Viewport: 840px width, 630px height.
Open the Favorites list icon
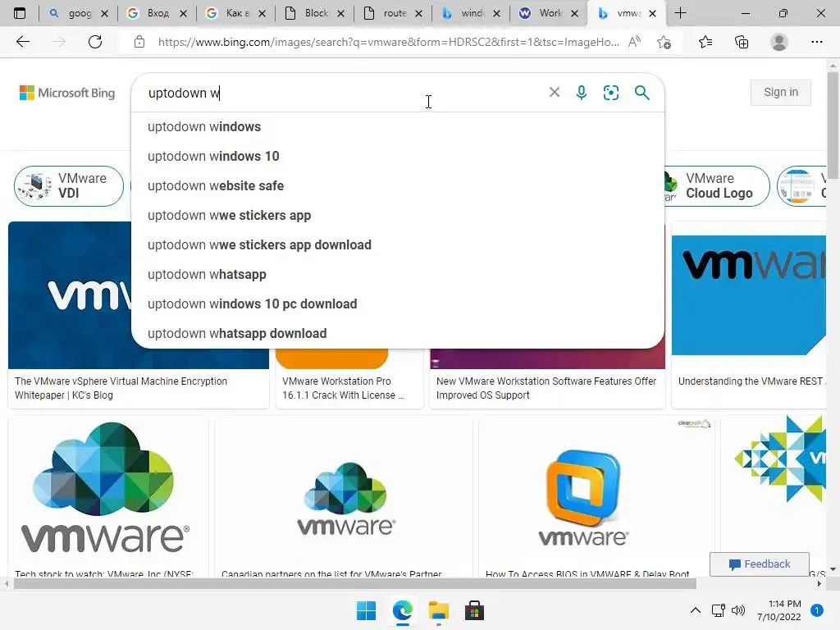click(705, 42)
